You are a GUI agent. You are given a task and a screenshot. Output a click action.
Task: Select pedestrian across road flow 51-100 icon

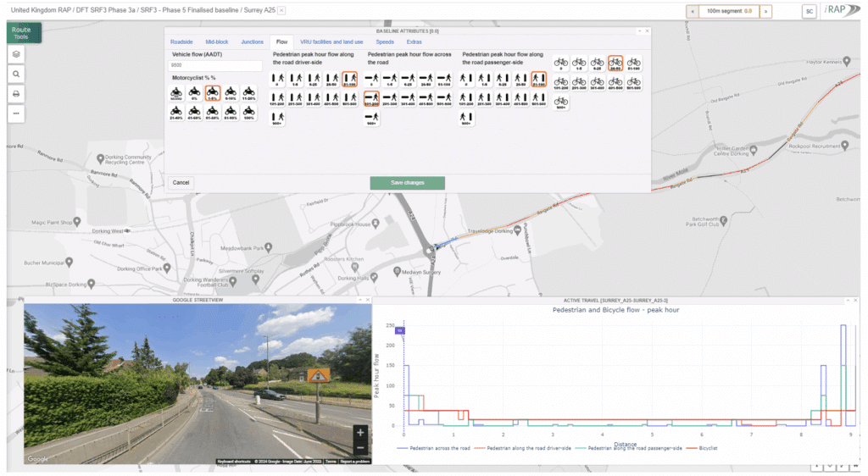click(444, 79)
